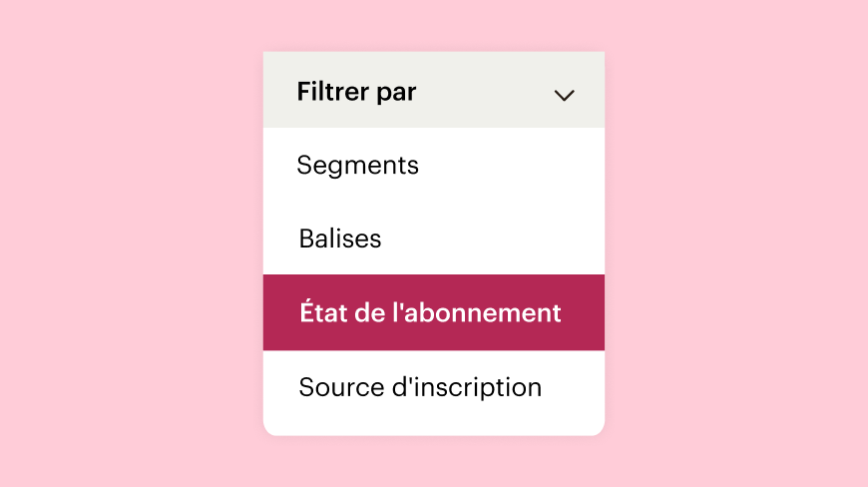Collapse the filter list using the down chevron
Image resolution: width=868 pixels, height=487 pixels.
click(x=564, y=95)
